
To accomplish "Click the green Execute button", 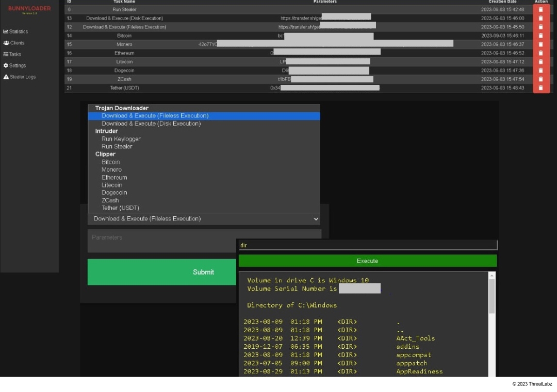I will [x=367, y=261].
